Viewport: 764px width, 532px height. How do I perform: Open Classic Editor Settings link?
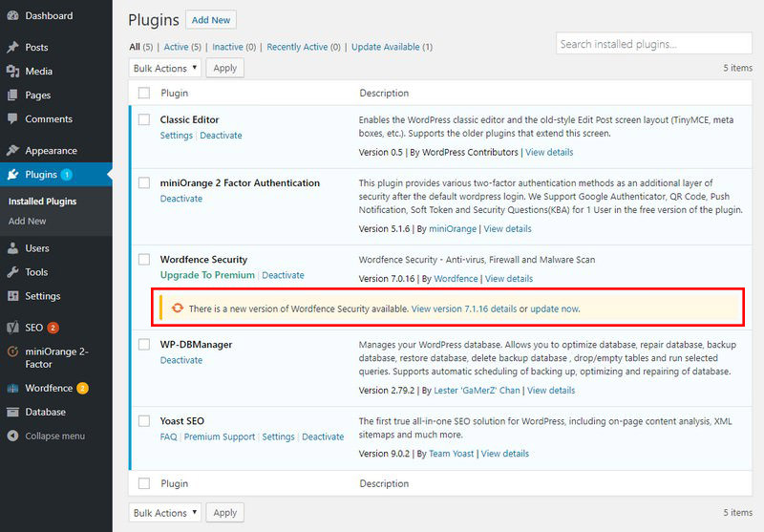177,136
